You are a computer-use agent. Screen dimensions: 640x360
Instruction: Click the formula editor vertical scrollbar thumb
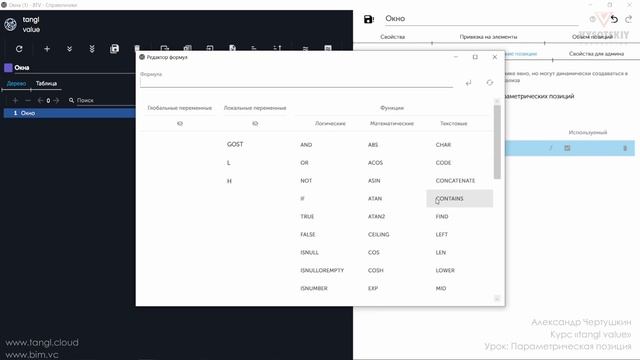(497, 142)
